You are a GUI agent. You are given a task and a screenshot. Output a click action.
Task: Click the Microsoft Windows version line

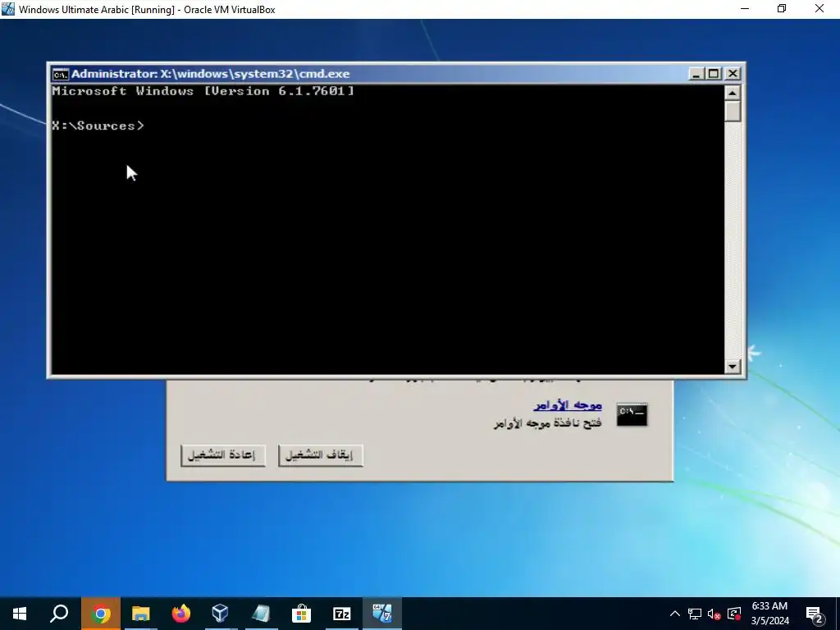coord(203,91)
